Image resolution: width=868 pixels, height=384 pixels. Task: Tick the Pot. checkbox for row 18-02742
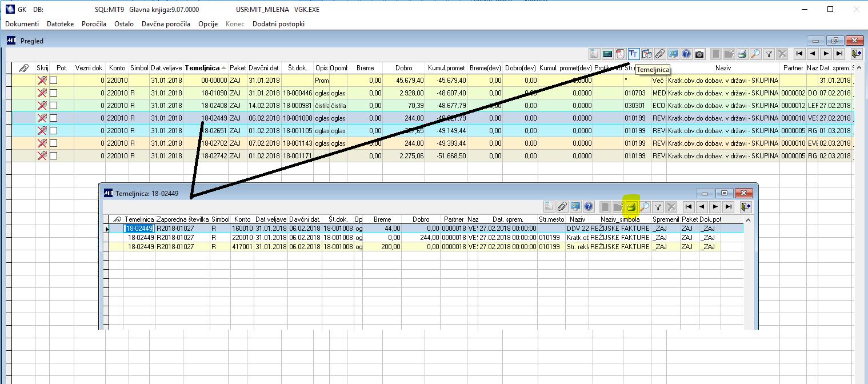coord(54,156)
